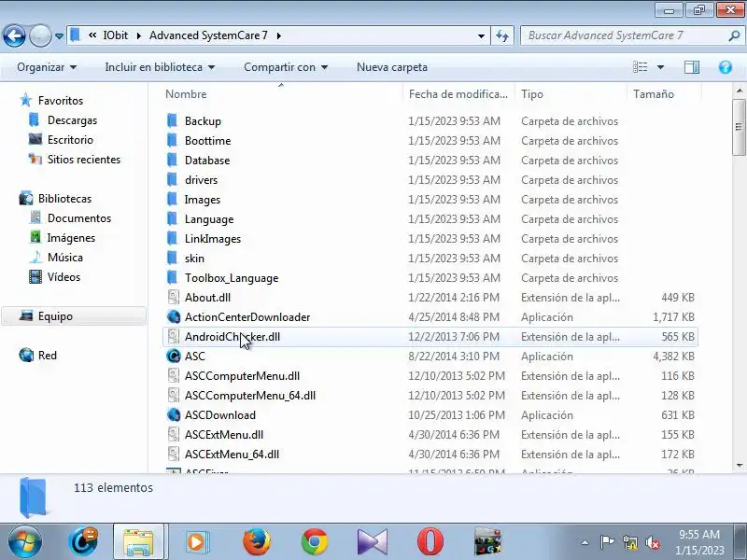This screenshot has height=560, width=747.
Task: Click the double-chevron breadcrumb overflow
Action: (x=92, y=35)
